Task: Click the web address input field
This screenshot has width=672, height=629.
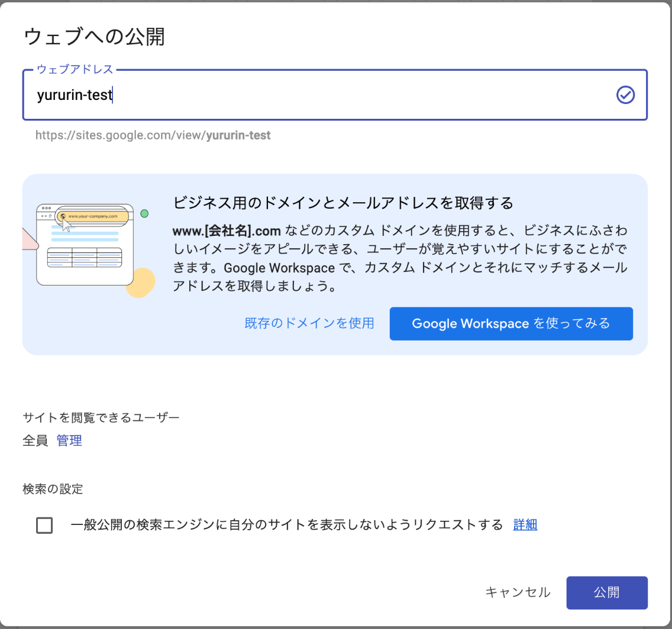Action: tap(334, 95)
